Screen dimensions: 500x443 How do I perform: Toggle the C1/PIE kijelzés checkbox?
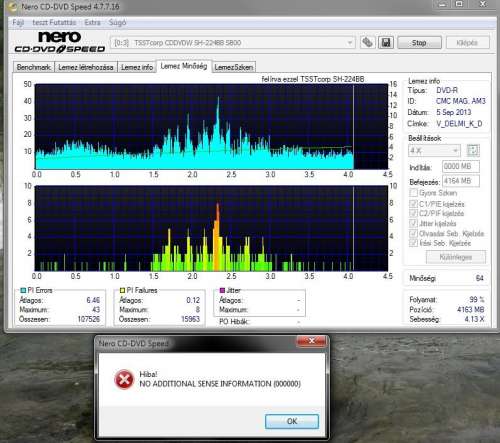pyautogui.click(x=413, y=204)
